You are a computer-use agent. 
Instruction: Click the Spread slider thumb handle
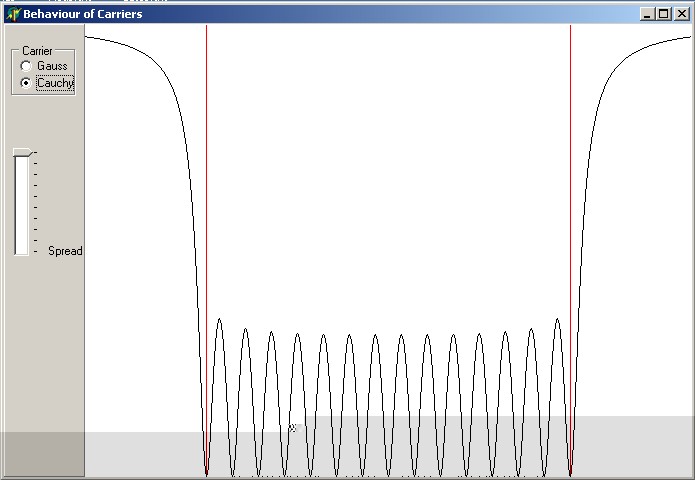pyautogui.click(x=21, y=152)
